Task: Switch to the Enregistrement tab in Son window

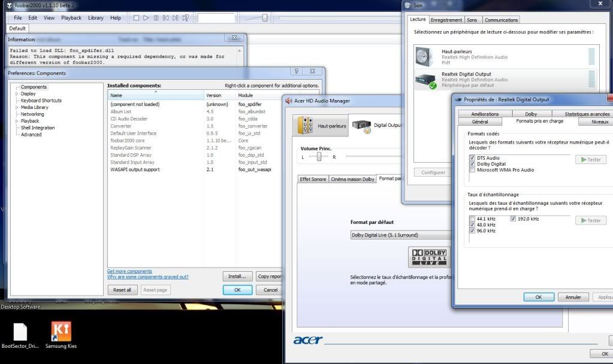Action: (x=446, y=20)
